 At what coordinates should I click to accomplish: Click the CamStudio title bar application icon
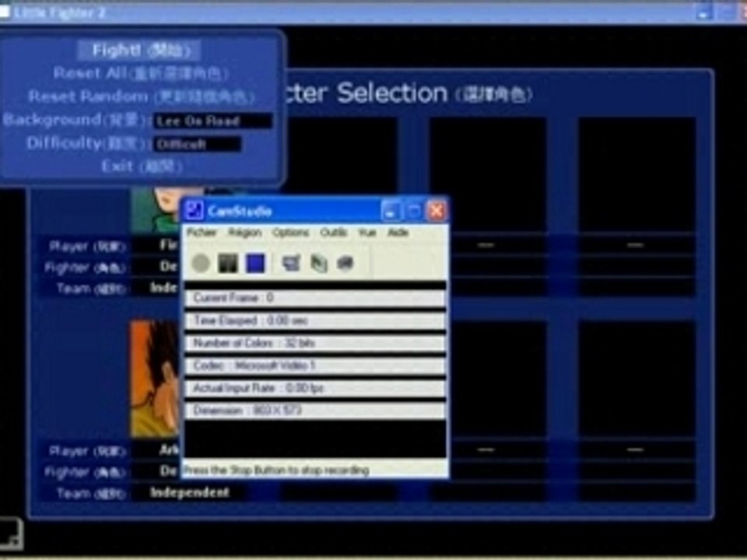click(x=194, y=211)
